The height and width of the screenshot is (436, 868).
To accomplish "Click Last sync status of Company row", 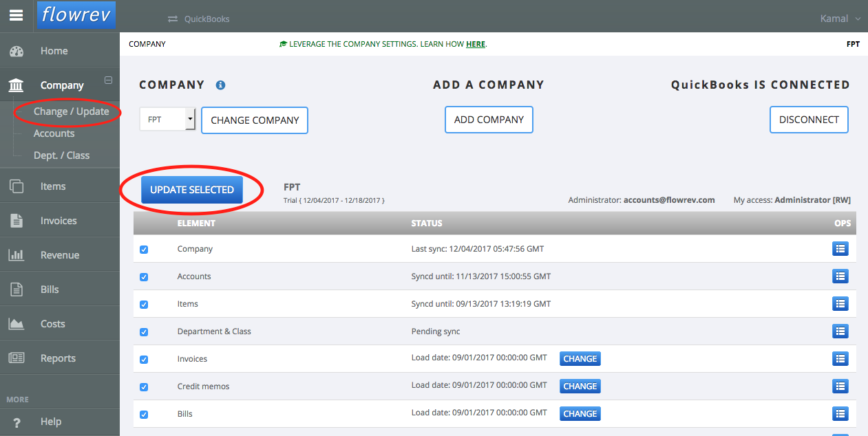I will pos(478,249).
